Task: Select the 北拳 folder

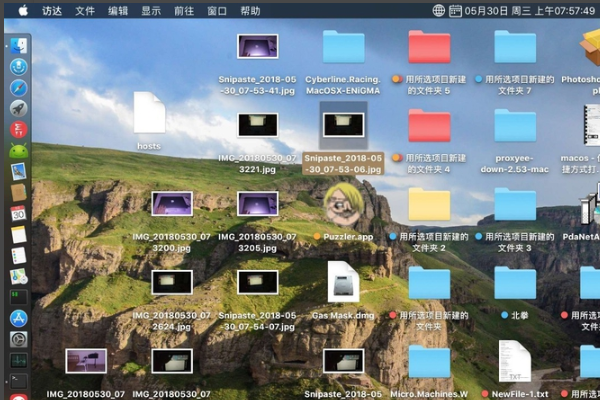Action: click(x=515, y=283)
